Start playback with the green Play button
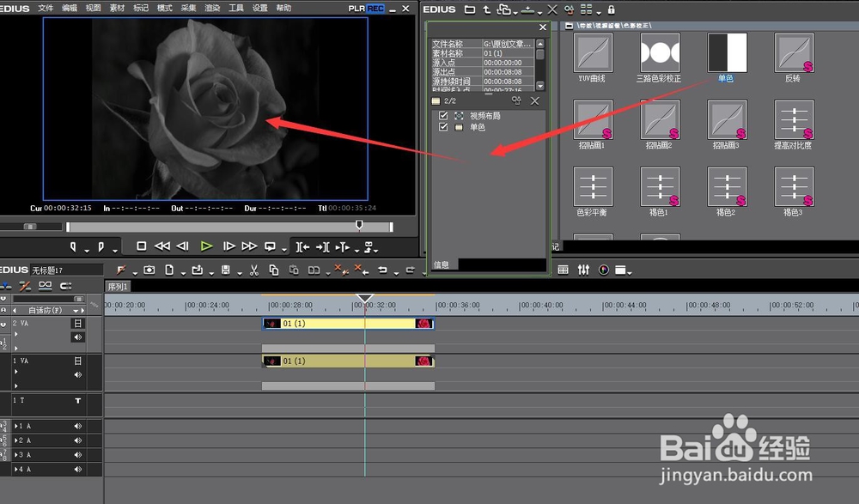This screenshot has height=504, width=859. [206, 246]
